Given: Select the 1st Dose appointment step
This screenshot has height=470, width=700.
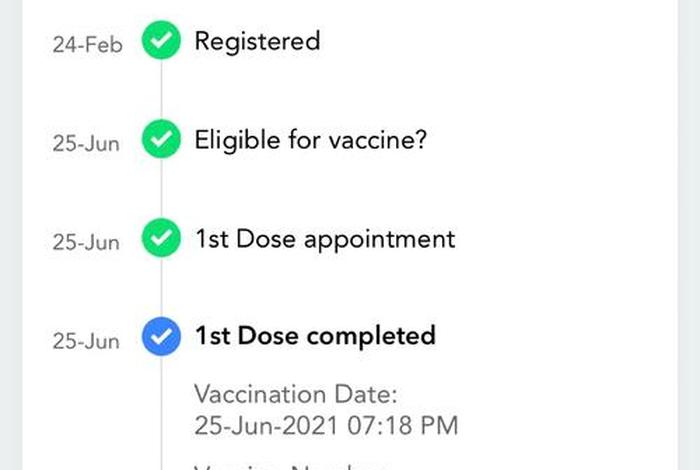Looking at the screenshot, I should 325,239.
